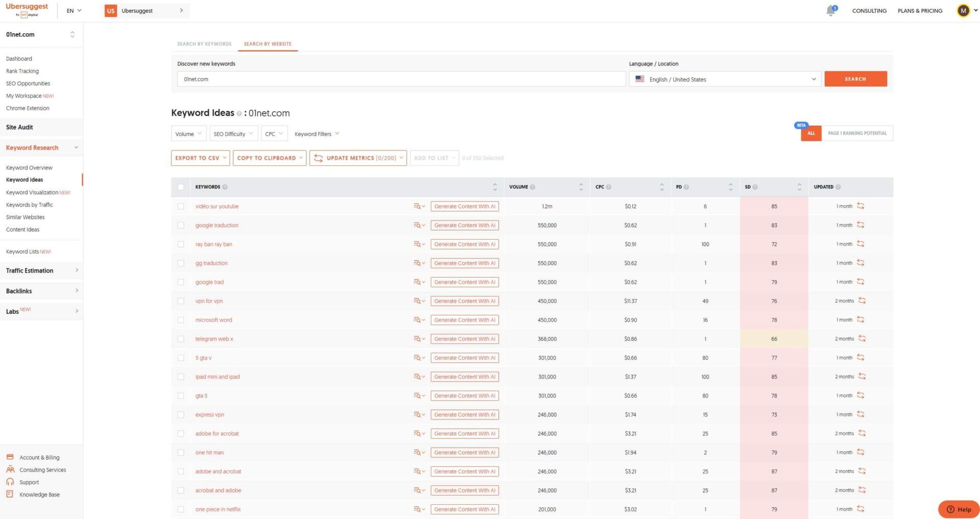This screenshot has width=980, height=519.
Task: Click the Account & Billing card icon
Action: coord(10,457)
